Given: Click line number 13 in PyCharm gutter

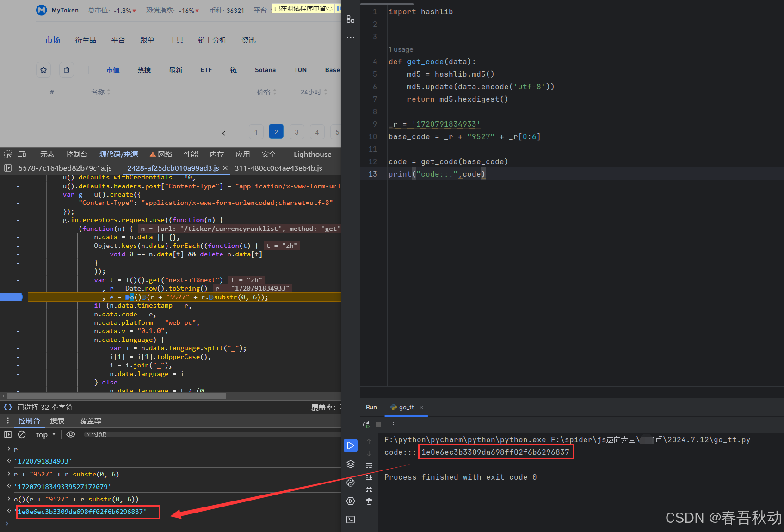Looking at the screenshot, I should (x=373, y=174).
